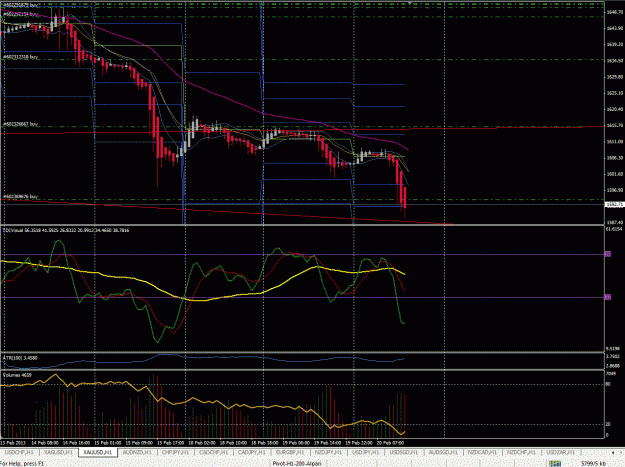Switch to the USDCHF,H1 chart tab

[20, 452]
